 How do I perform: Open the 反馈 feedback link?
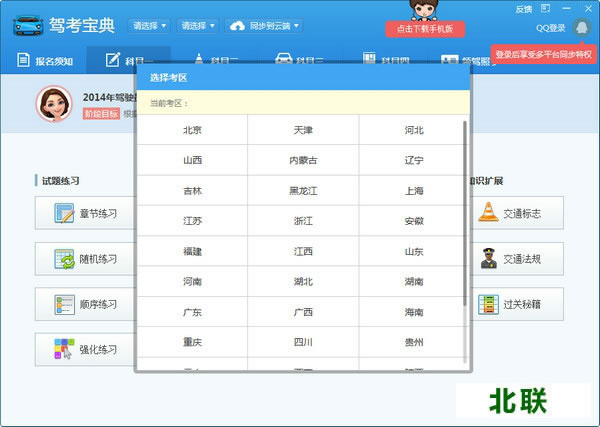524,8
